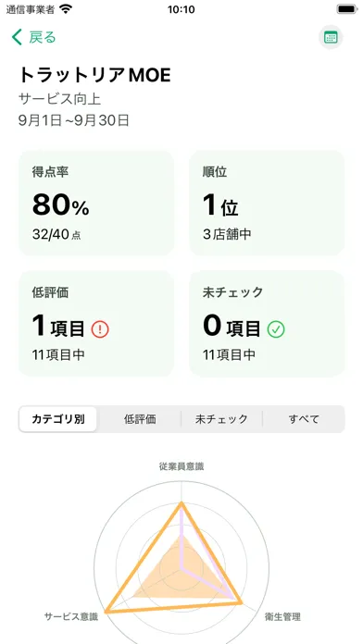This screenshot has width=363, height=644.
Task: Open the 未チェック 0項目 card
Action: click(267, 324)
